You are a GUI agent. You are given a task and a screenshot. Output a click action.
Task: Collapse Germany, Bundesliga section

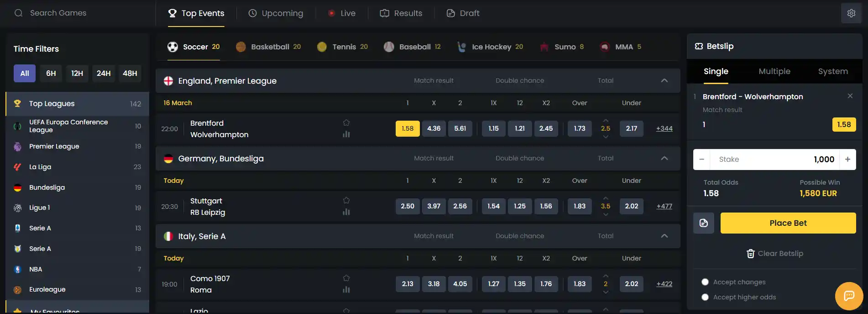click(x=664, y=158)
